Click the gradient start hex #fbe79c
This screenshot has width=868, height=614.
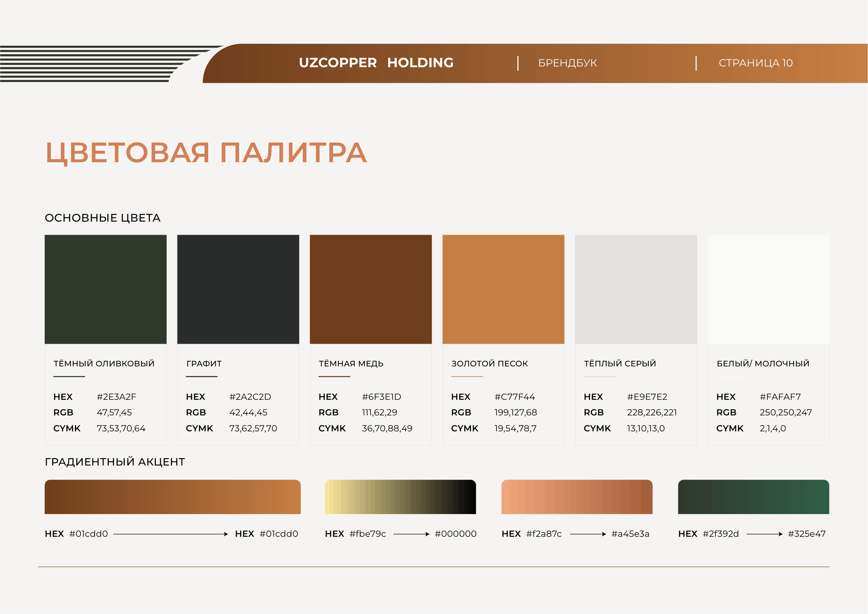coord(368,534)
